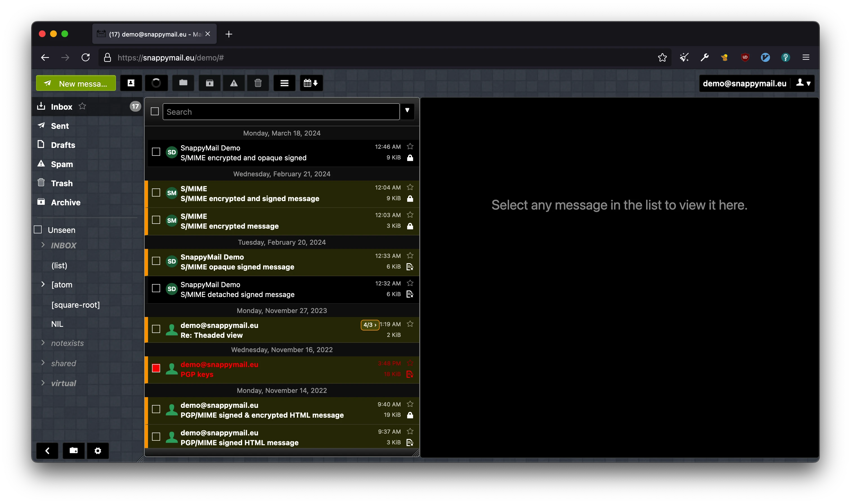
Task: Star the PGP keys message
Action: point(410,363)
